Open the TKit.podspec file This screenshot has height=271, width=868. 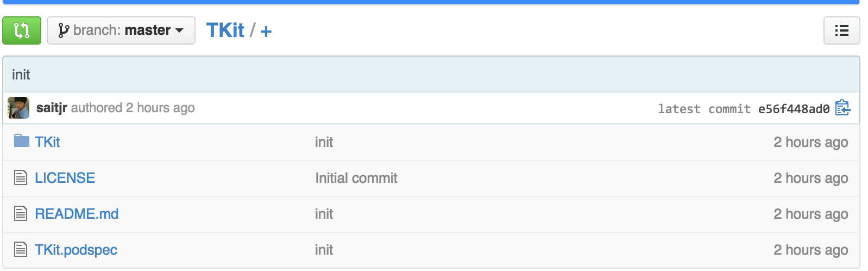(x=76, y=250)
